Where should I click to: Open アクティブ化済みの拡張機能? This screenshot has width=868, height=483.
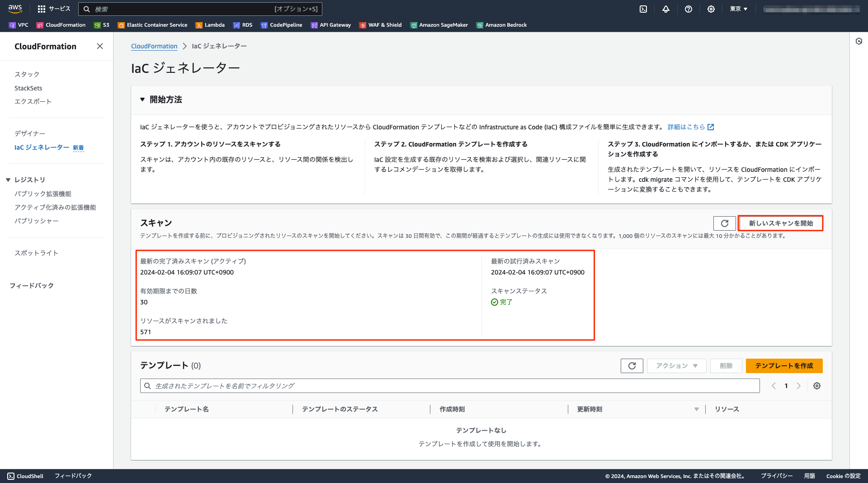click(55, 207)
